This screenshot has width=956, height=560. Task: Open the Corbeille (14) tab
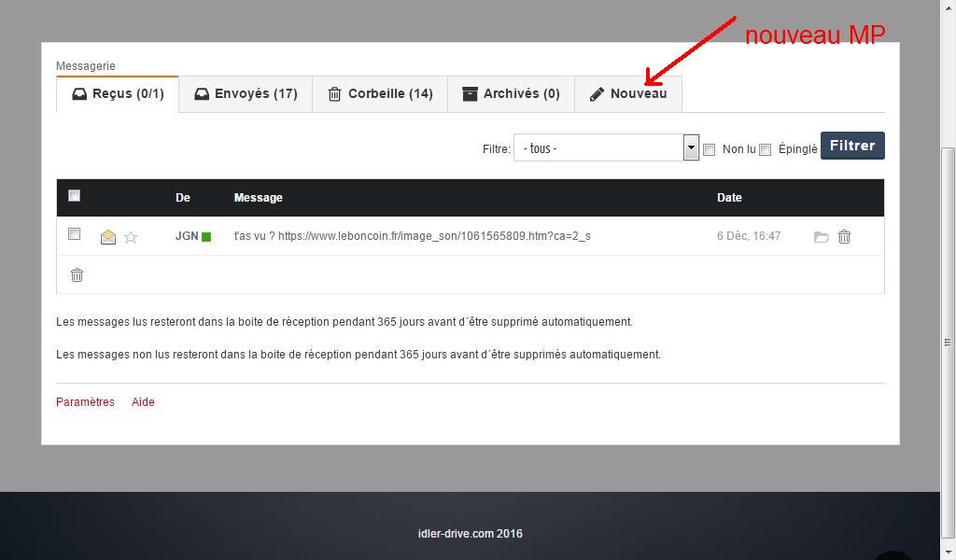[380, 94]
